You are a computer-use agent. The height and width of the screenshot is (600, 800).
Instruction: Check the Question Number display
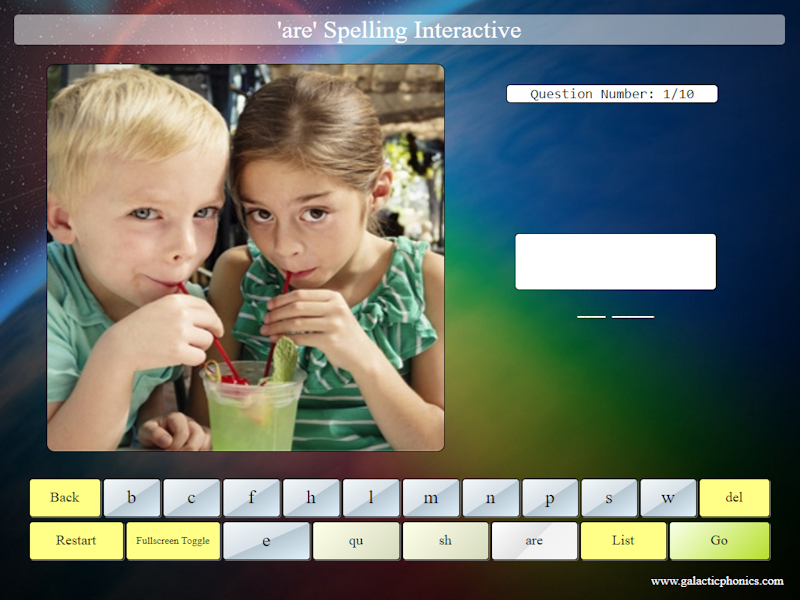[613, 94]
